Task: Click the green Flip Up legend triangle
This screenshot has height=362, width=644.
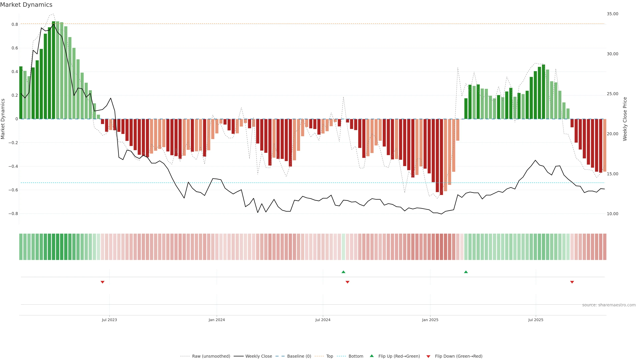Action: (x=371, y=356)
